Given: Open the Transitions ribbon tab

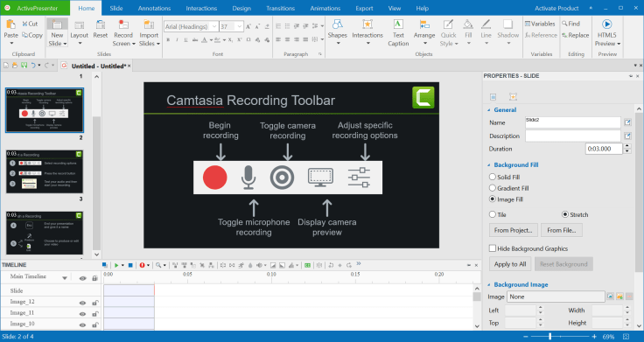Looking at the screenshot, I should click(281, 8).
